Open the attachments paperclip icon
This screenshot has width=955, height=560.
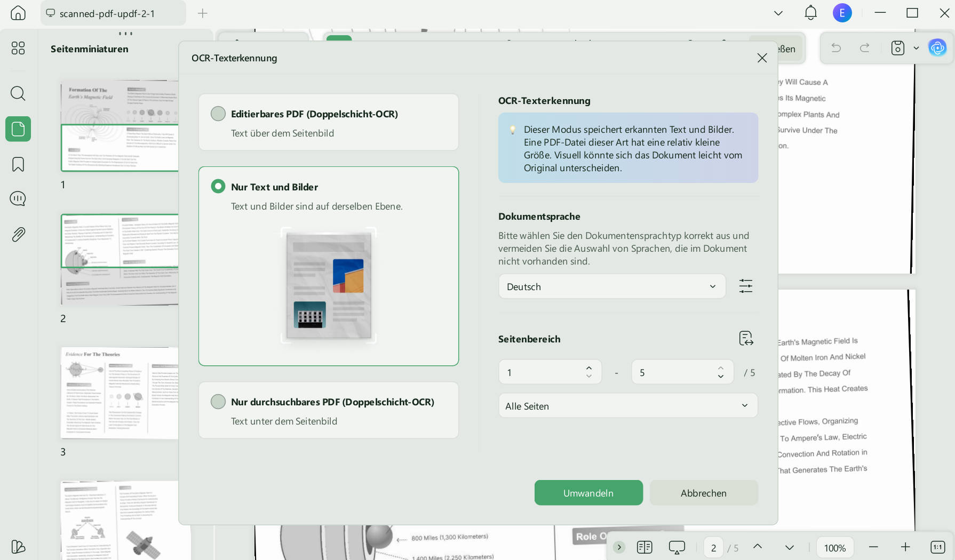(18, 235)
